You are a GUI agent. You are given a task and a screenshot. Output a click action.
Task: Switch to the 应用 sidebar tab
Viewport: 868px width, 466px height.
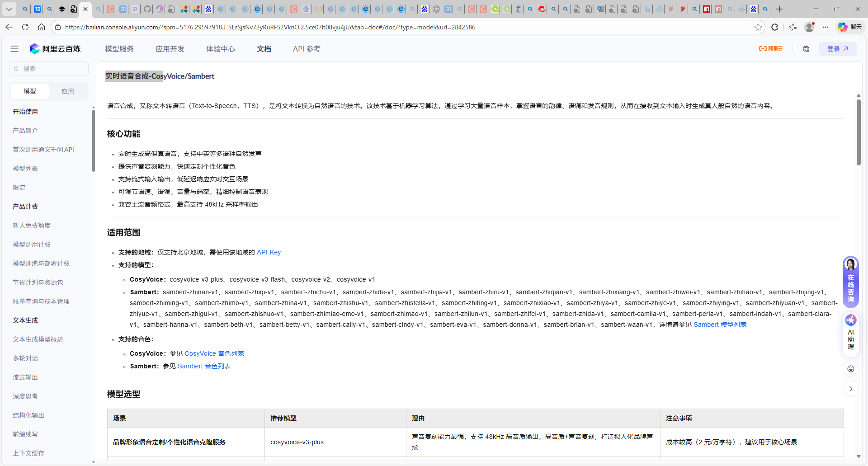point(68,91)
